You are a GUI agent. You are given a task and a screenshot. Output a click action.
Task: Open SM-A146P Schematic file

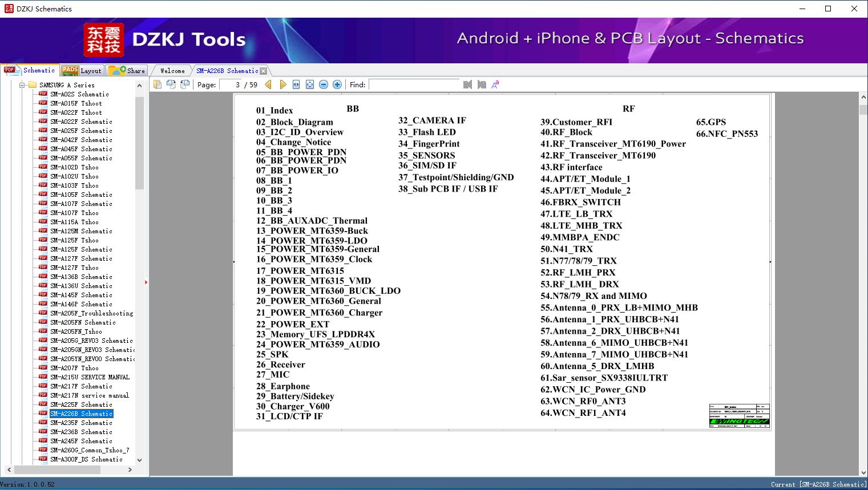click(81, 304)
